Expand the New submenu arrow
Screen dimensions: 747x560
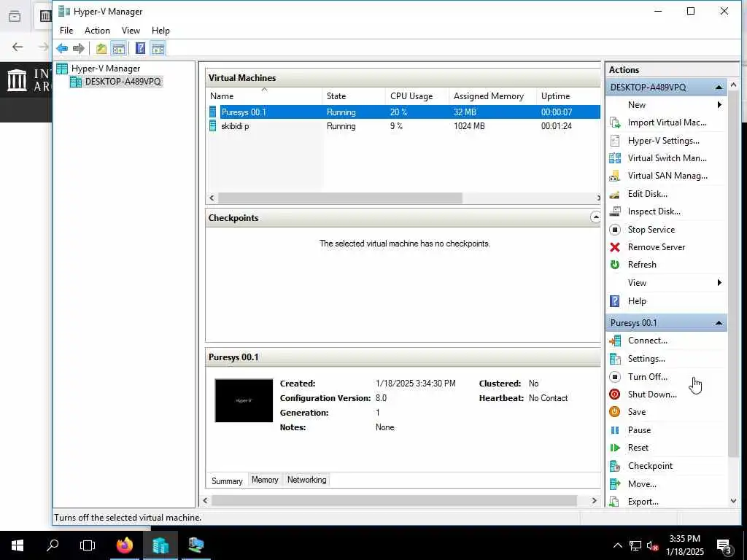pyautogui.click(x=719, y=105)
